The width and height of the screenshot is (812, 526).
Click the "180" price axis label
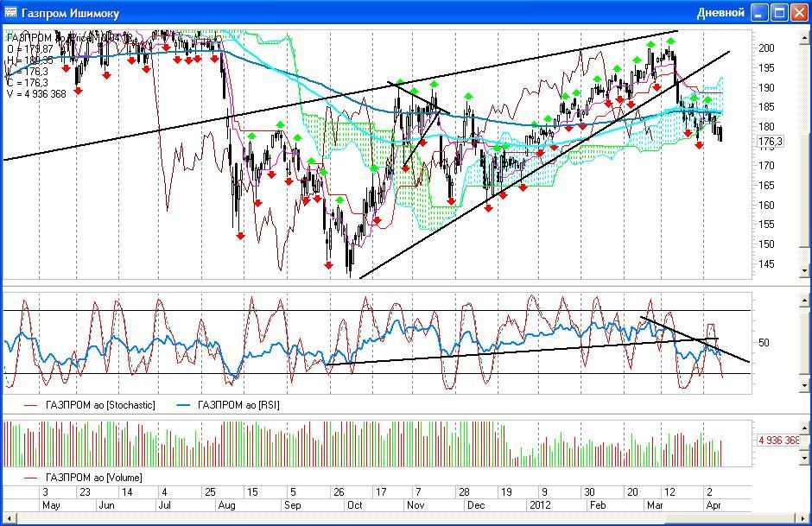766,127
